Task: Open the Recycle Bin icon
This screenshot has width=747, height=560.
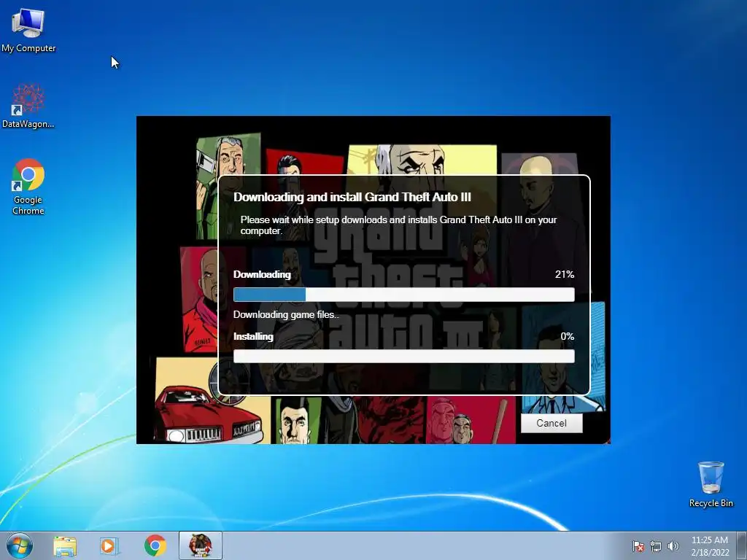Action: pos(711,484)
